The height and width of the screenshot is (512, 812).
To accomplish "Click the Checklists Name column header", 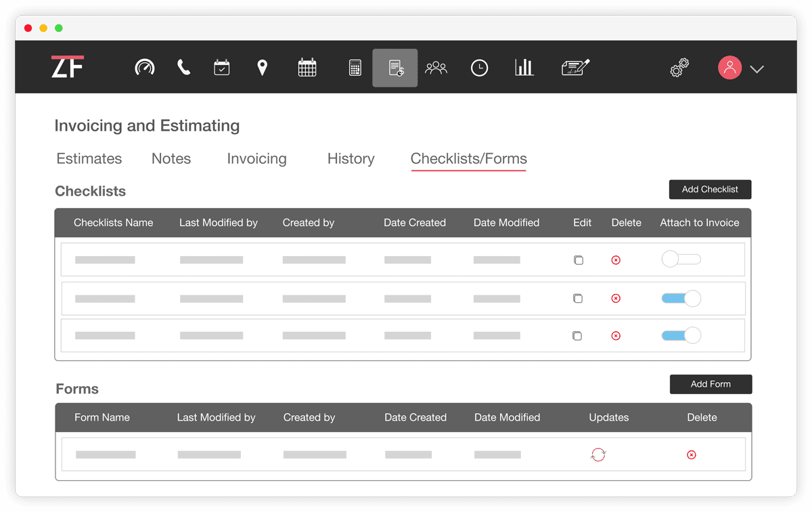I will 114,222.
